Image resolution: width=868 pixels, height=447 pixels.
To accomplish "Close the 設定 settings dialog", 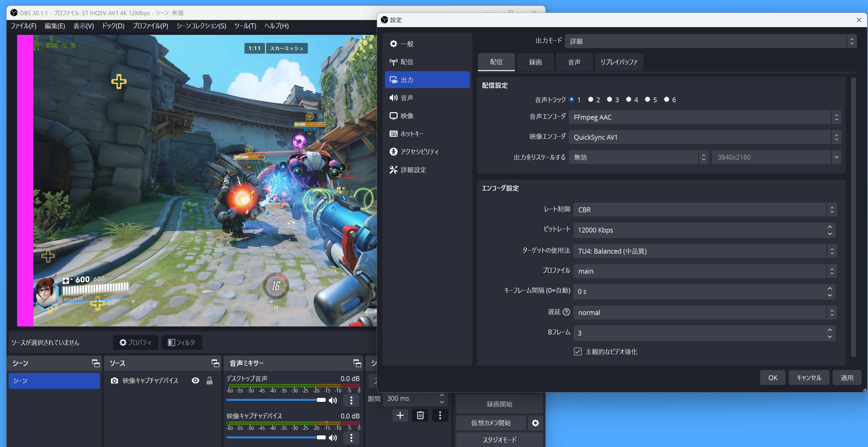I will (x=859, y=20).
